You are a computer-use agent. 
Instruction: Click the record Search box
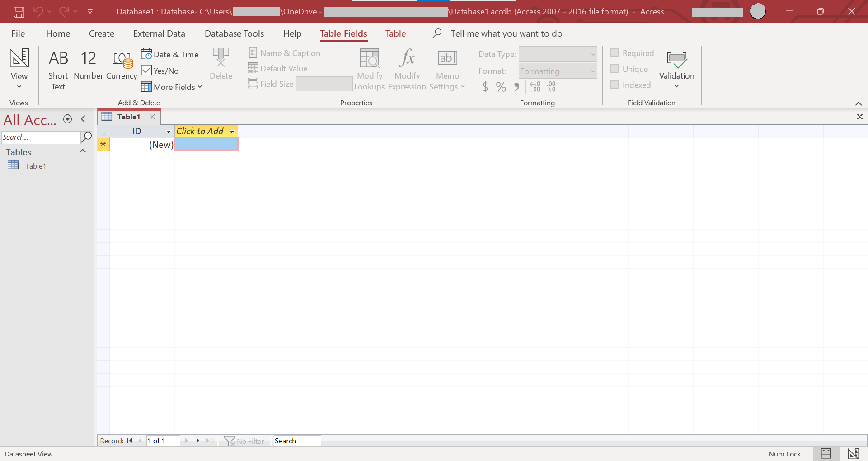(297, 441)
